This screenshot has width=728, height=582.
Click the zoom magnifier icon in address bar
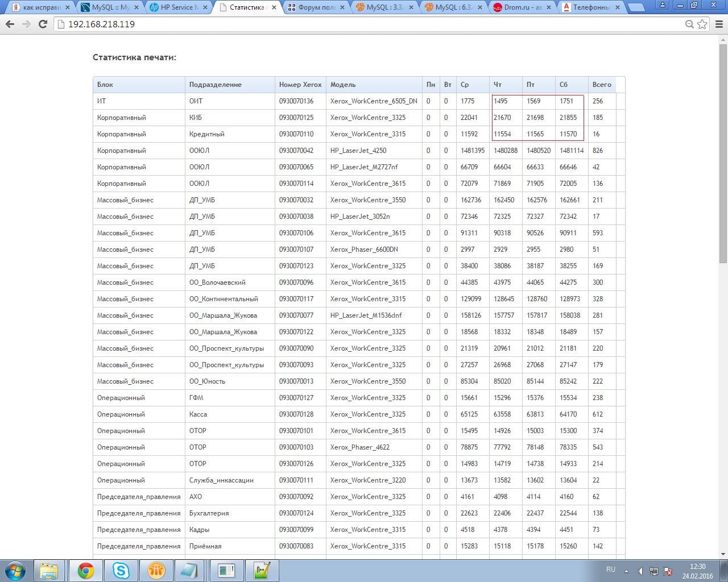coord(689,24)
